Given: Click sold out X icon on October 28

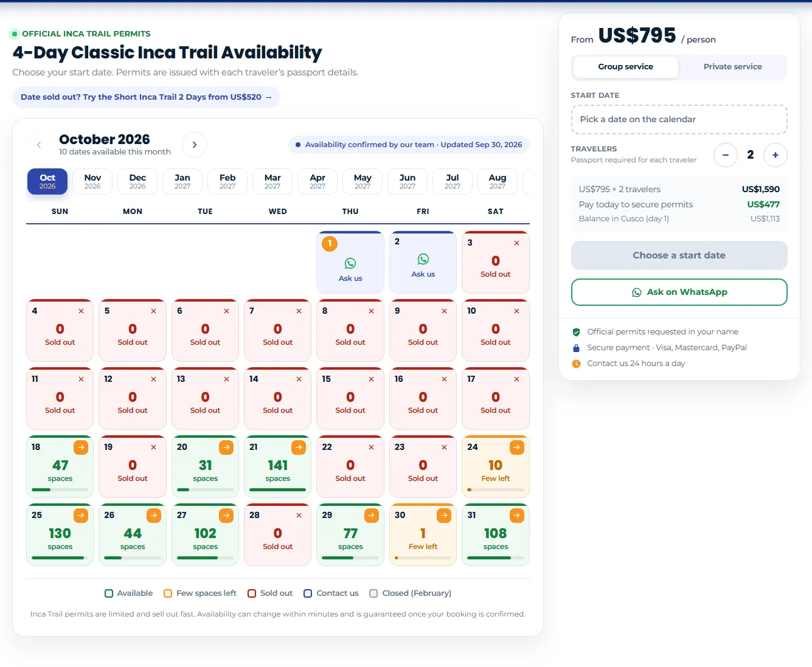Looking at the screenshot, I should click(x=299, y=515).
